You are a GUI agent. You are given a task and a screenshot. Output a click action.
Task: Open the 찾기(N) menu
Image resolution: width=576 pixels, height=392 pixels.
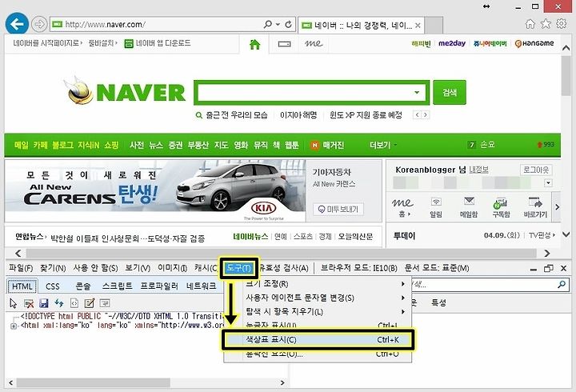[x=53, y=268]
